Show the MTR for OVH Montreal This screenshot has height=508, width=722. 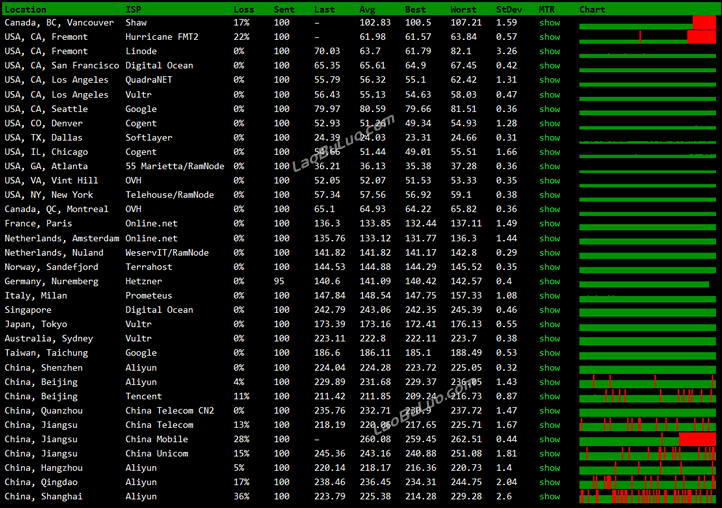(549, 209)
